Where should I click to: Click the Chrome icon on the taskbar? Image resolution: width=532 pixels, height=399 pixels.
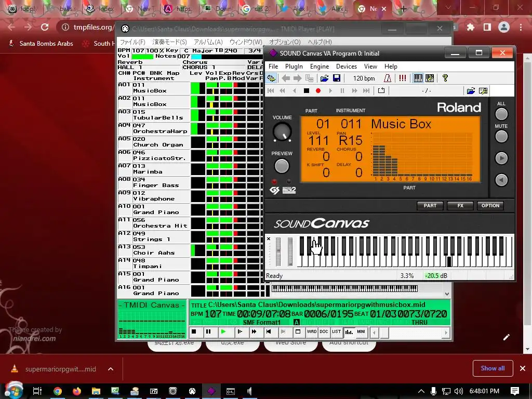pos(57,391)
